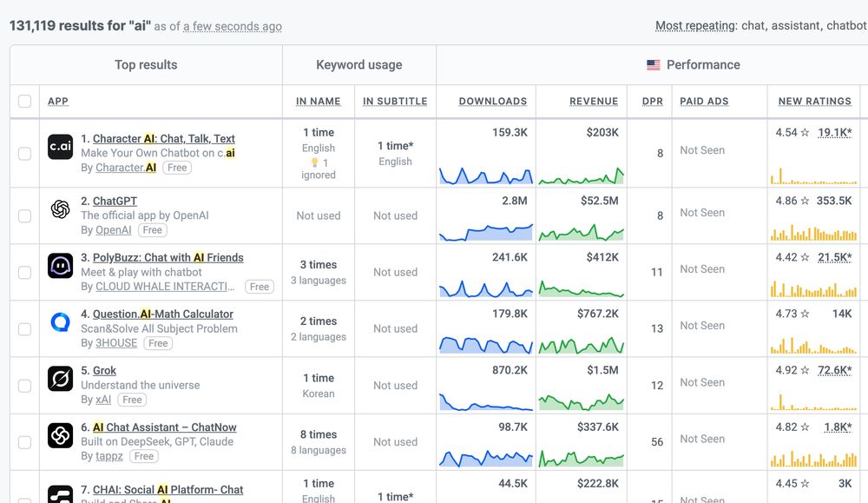Screen dimensions: 868x503
Task: Click the PolyBuzz app icon
Action: coord(61,266)
